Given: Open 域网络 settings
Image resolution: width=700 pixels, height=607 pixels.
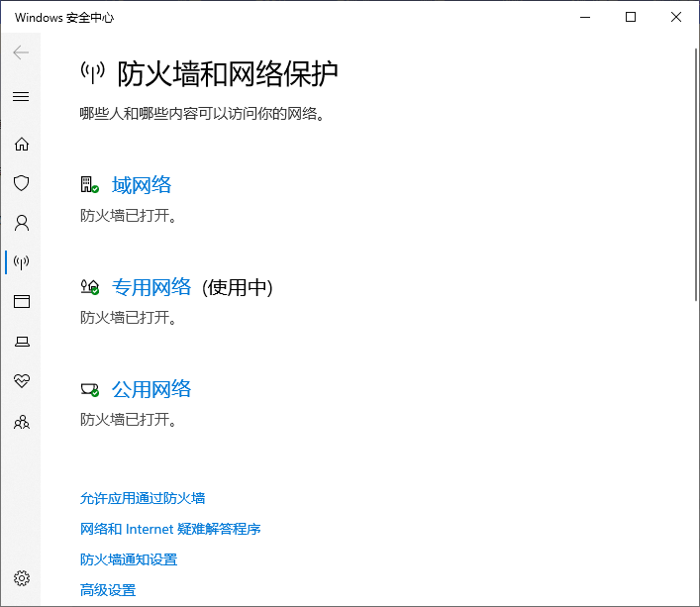Looking at the screenshot, I should [141, 185].
